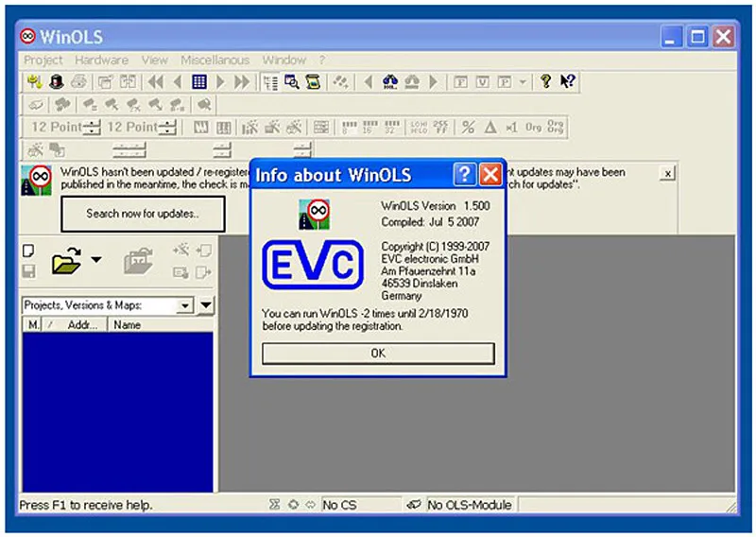Click the double right arrow fast-forward icon
756x537 pixels.
point(242,82)
